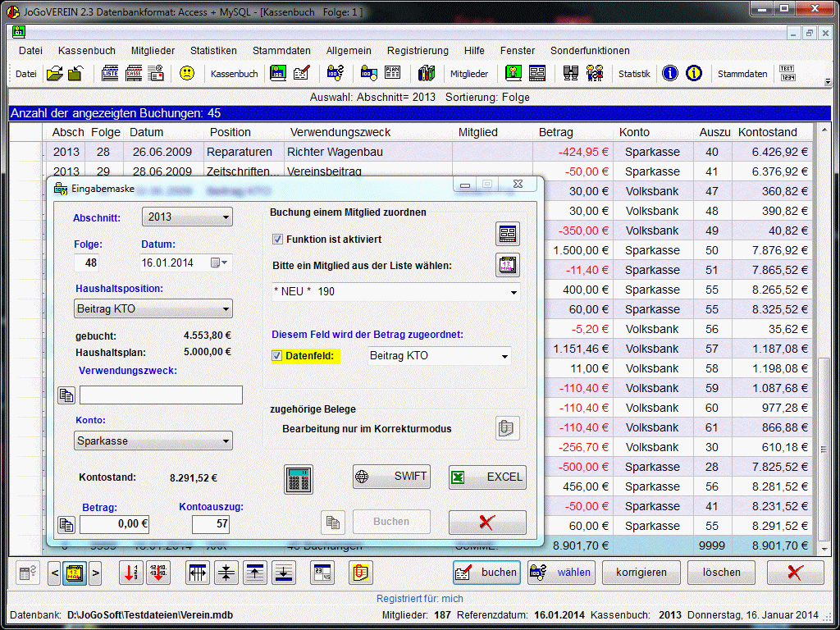Click the Betrag cell '-424,95 €'
Viewport: 840px width, 630px height.
[x=573, y=152]
